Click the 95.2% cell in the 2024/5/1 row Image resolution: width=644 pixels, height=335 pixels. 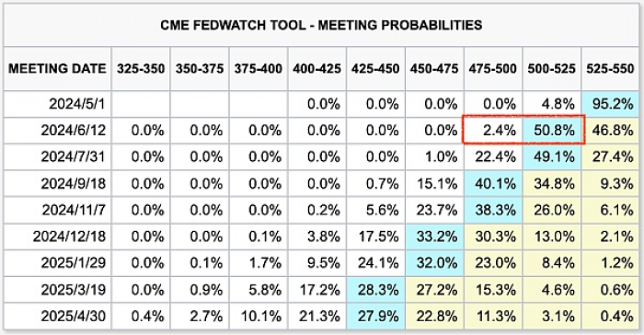click(x=610, y=104)
